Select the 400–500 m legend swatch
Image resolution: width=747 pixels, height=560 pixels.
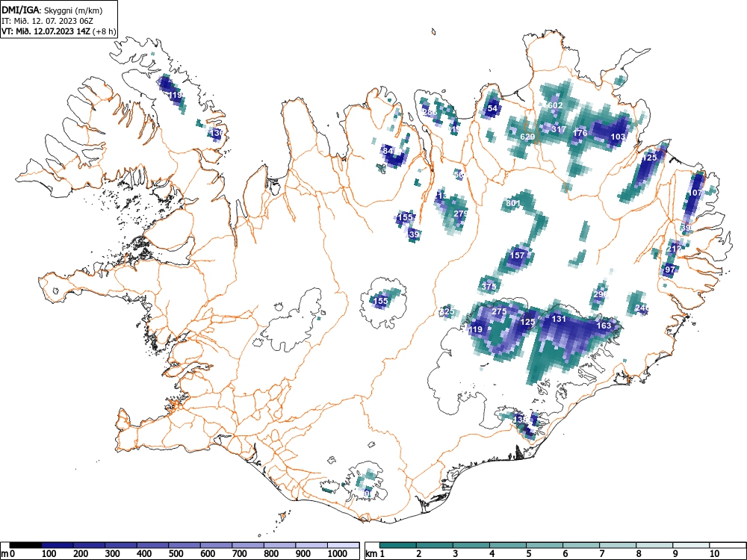tap(152, 545)
